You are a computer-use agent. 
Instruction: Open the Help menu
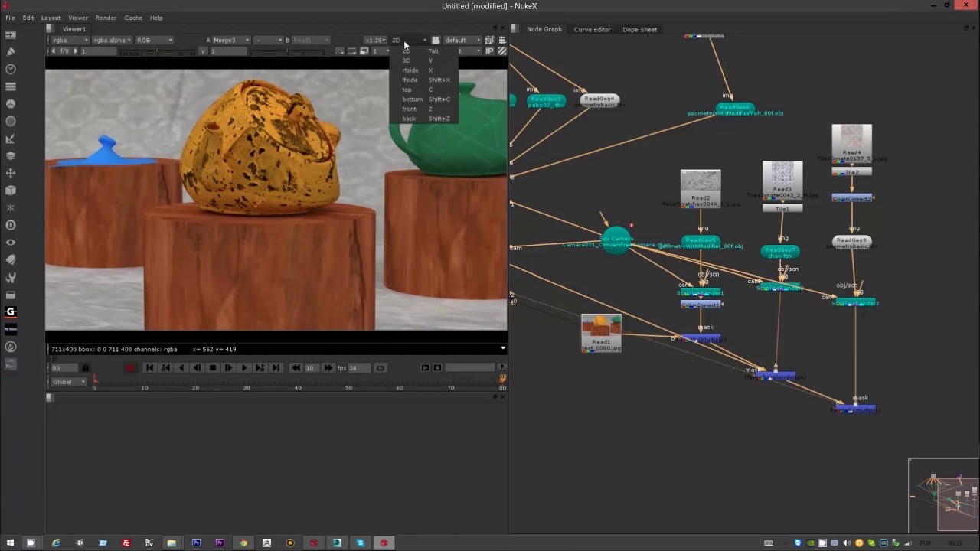click(156, 18)
